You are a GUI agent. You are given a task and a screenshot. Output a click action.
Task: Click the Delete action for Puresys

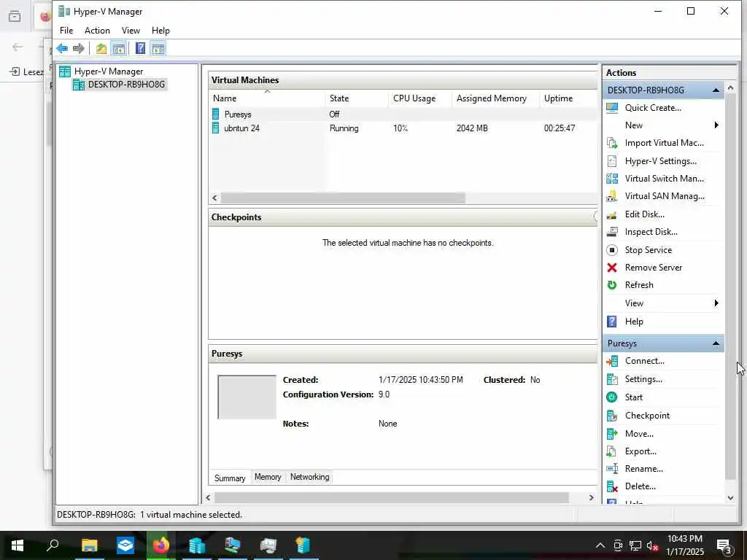(x=640, y=486)
